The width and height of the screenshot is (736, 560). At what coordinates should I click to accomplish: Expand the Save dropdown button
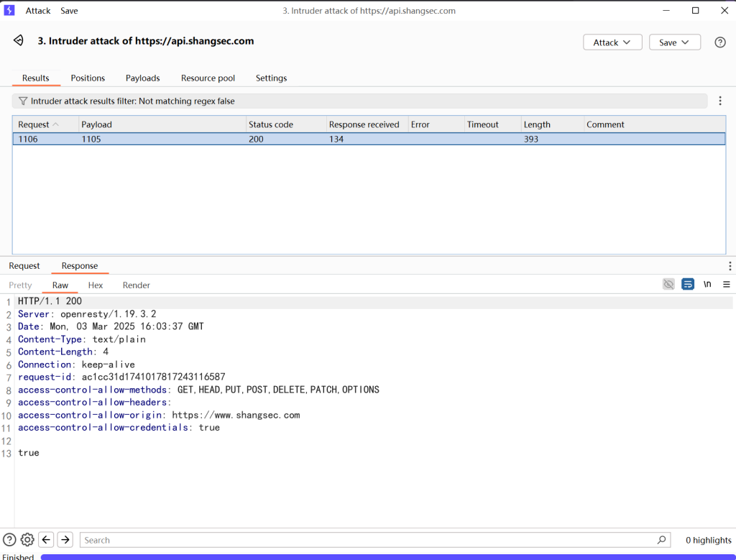click(674, 42)
